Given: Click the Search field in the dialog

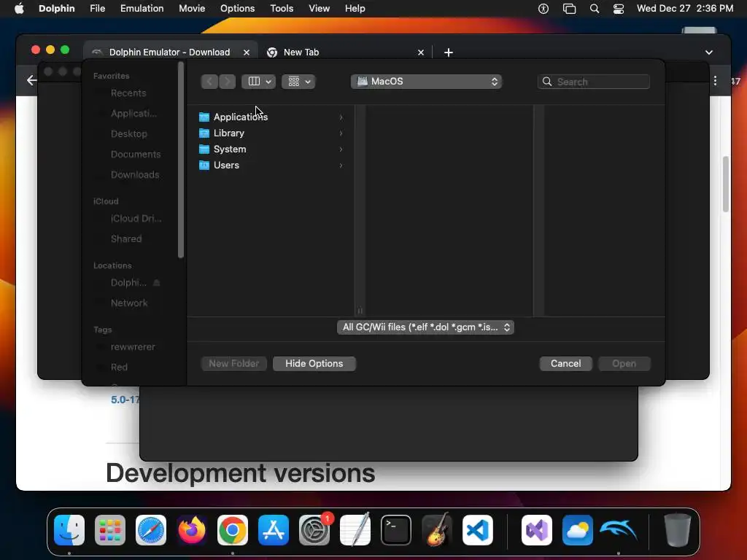Looking at the screenshot, I should [594, 82].
